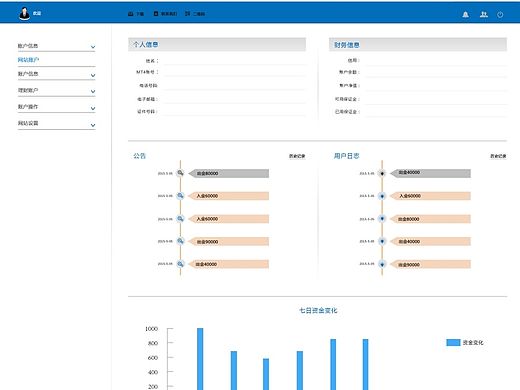Expand chevron of 账户信息 directly above 网站账户
Image resolution: width=520 pixels, height=390 pixels.
[x=93, y=47]
